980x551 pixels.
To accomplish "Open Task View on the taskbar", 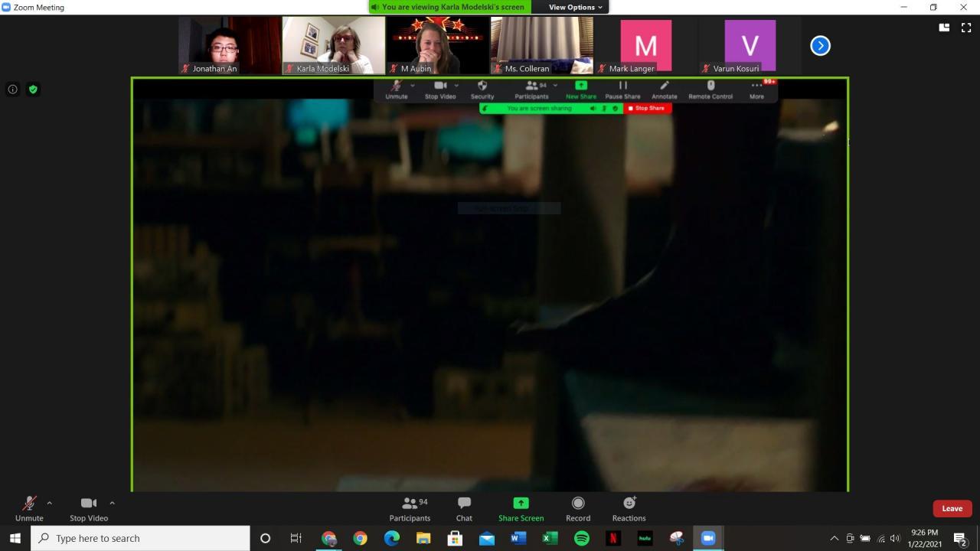I will point(296,538).
